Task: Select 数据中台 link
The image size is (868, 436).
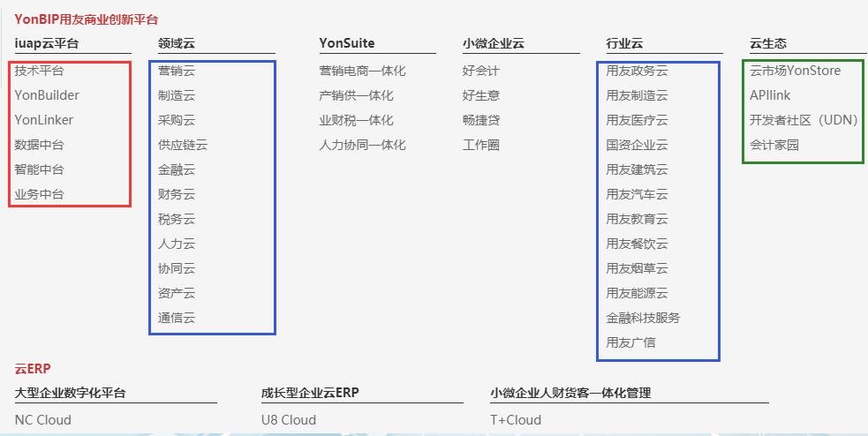Action: coord(40,145)
